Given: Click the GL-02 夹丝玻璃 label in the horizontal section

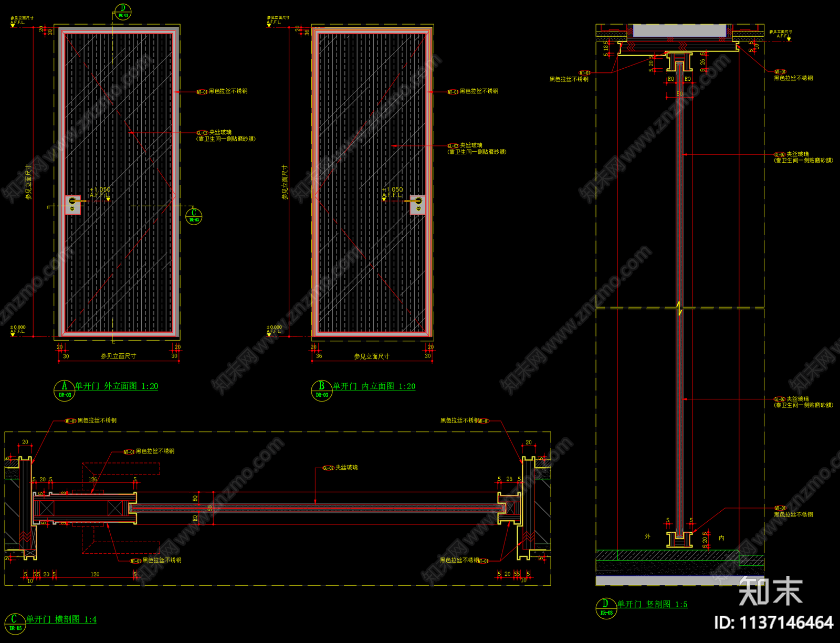Looking at the screenshot, I should click(x=340, y=468).
